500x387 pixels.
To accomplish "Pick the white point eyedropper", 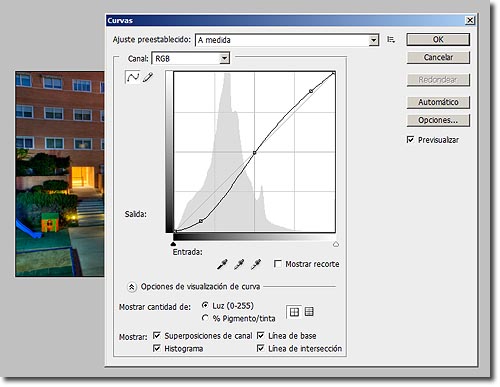I will pos(256,264).
